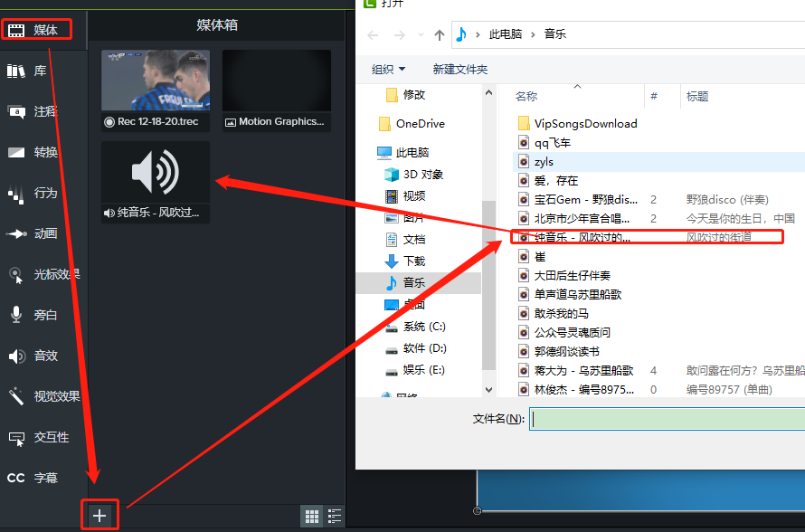Click the music note icon in address bar

[461, 34]
